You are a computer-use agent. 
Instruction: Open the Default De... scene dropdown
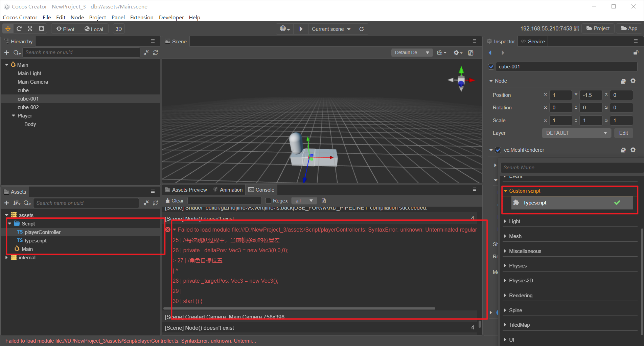pyautogui.click(x=412, y=52)
